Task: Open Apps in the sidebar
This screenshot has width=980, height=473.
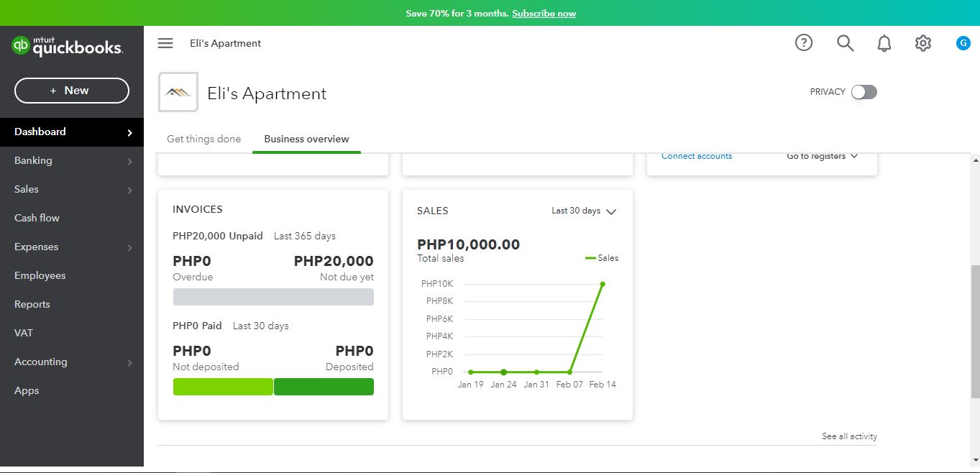Action: (x=72, y=390)
